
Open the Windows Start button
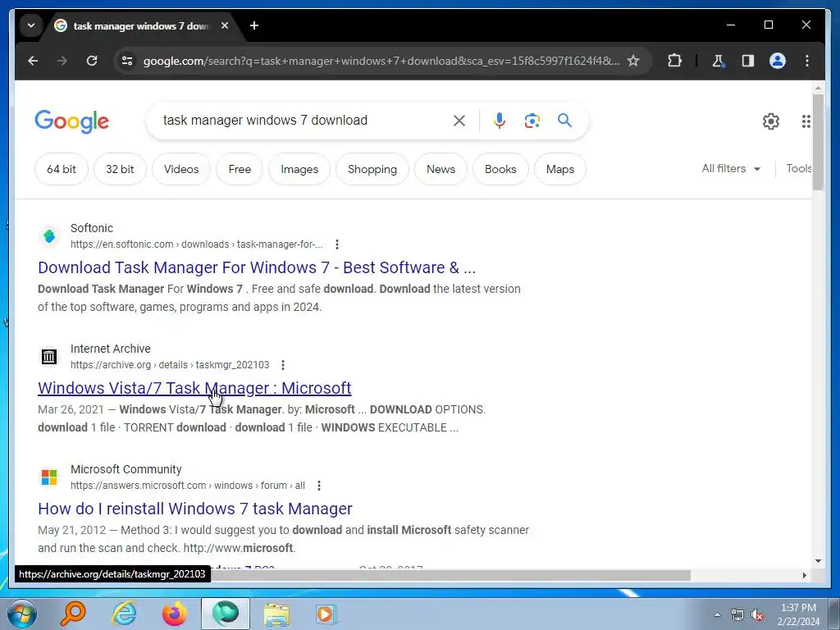(21, 614)
